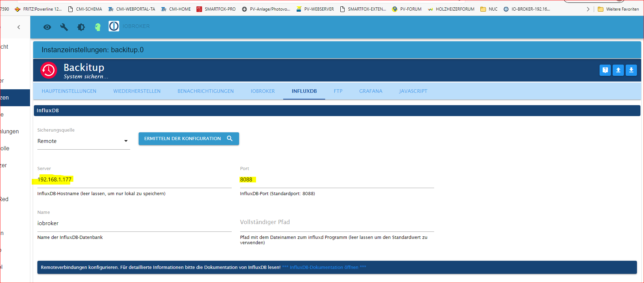This screenshot has width=644, height=283.
Task: Select the BENACHRICHTIGUNGEN tab
Action: click(206, 91)
